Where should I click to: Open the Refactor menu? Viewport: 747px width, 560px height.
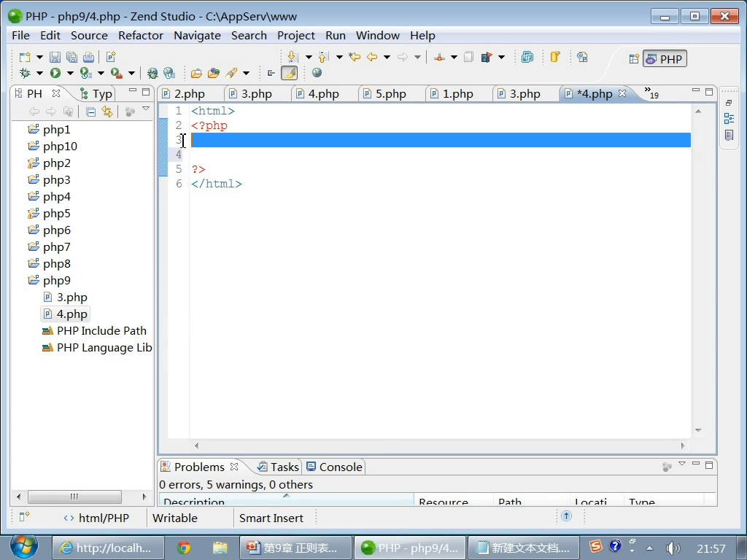(141, 36)
